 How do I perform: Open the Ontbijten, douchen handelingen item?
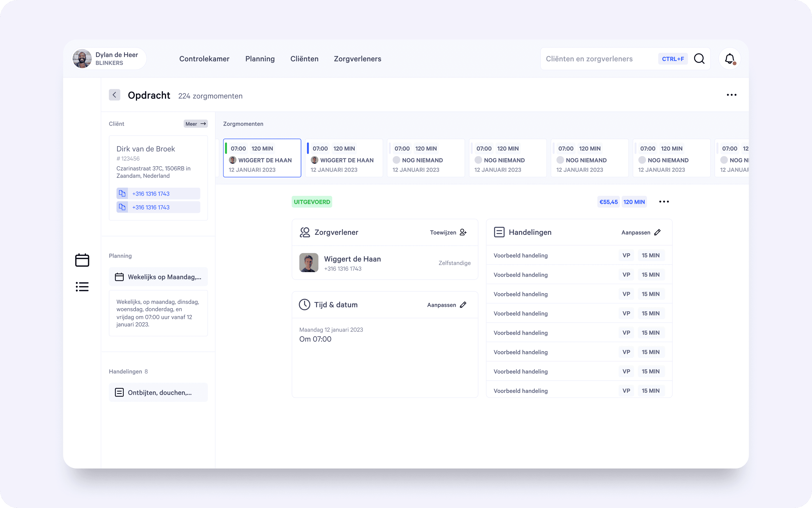(158, 392)
